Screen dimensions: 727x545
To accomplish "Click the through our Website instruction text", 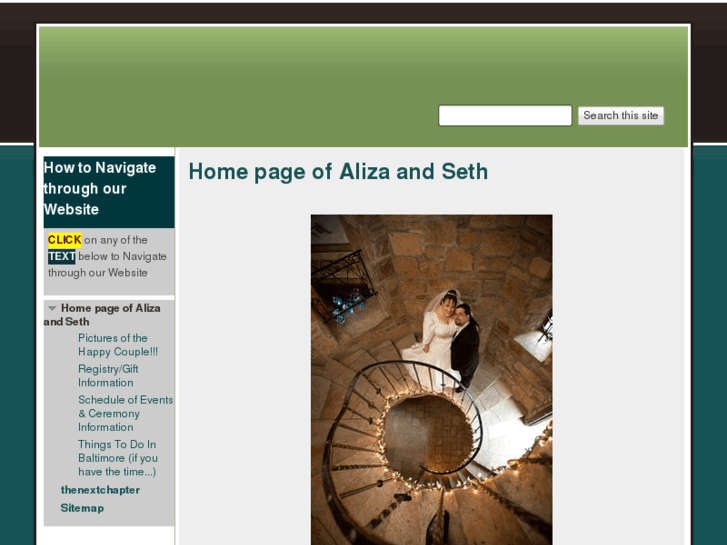I will (97, 273).
